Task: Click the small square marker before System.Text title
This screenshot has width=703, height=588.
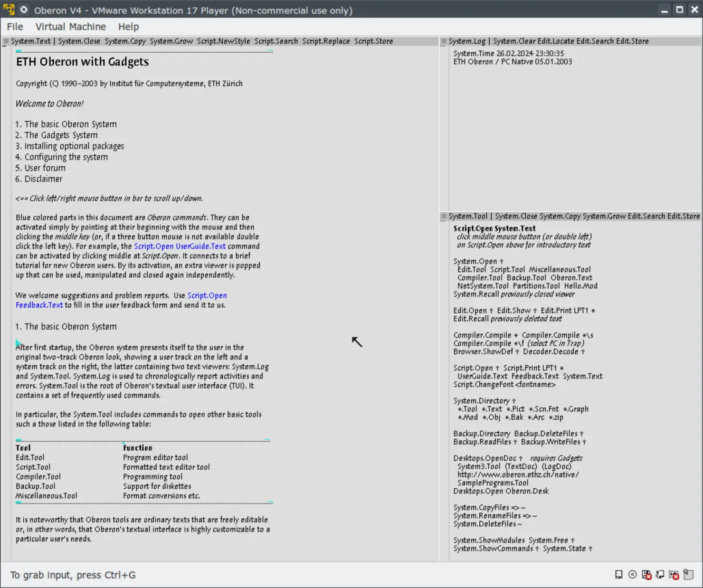Action: [6, 41]
